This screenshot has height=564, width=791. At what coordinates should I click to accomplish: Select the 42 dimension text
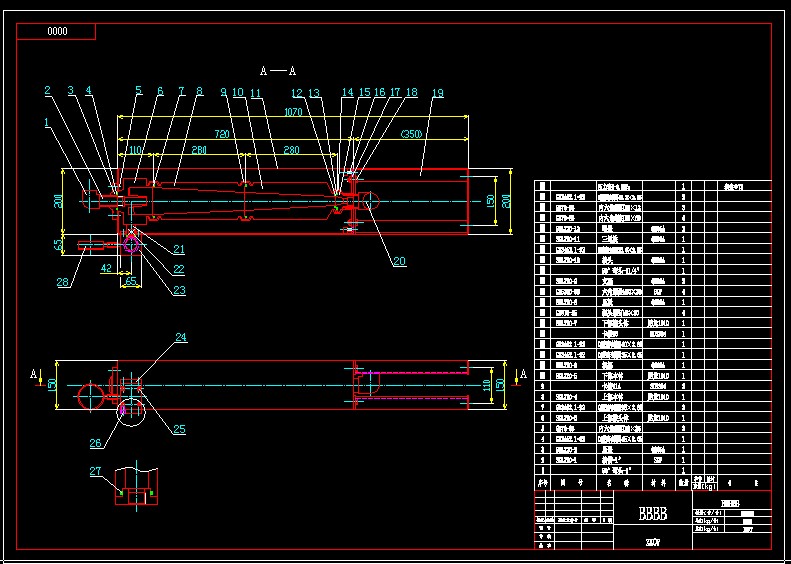point(106,269)
